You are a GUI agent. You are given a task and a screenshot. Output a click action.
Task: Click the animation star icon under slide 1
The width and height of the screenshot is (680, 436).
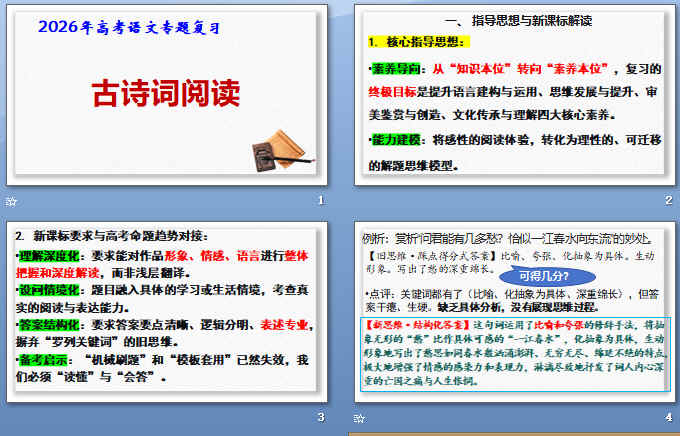(12, 201)
